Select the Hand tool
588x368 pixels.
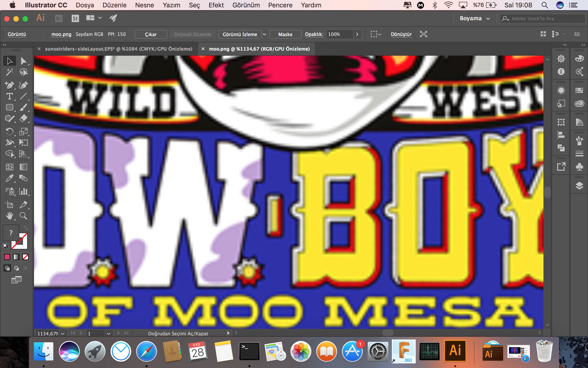10,216
